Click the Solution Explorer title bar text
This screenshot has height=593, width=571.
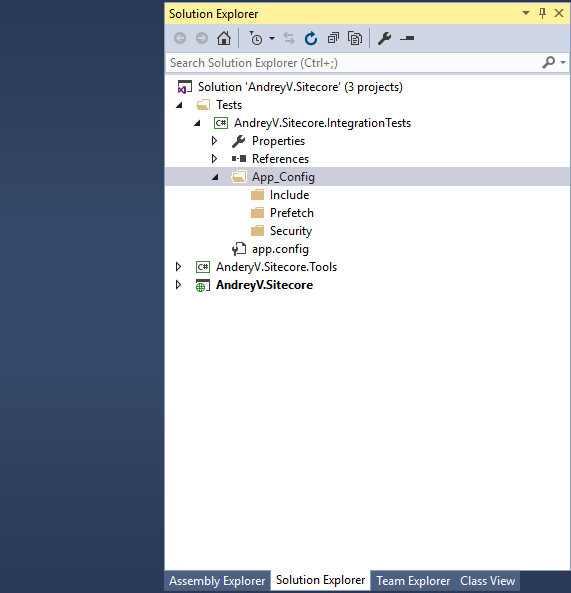click(x=213, y=14)
